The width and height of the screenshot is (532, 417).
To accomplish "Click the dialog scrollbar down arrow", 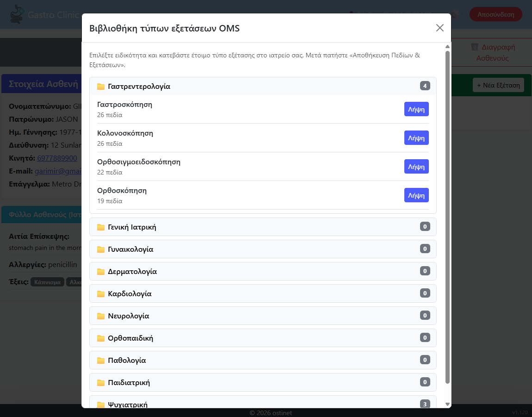I will click(447, 404).
